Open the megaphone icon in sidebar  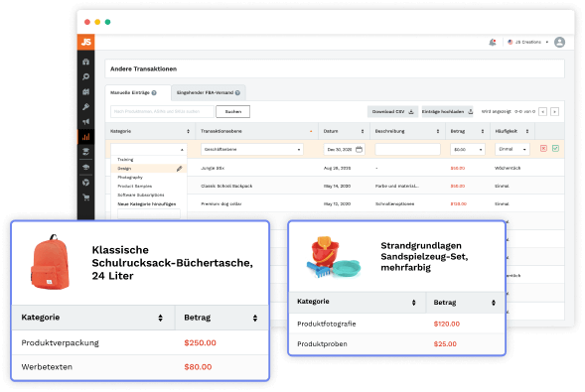pos(85,122)
